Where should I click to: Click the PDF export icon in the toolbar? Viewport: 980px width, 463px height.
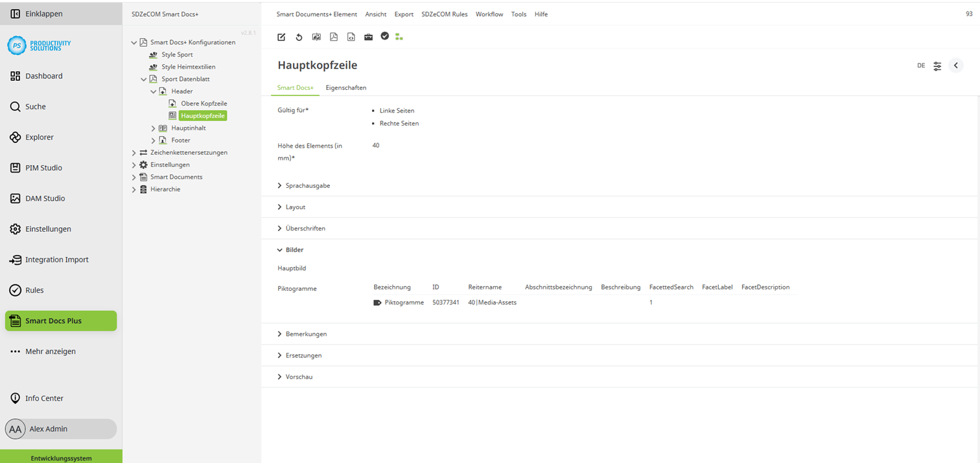click(334, 37)
